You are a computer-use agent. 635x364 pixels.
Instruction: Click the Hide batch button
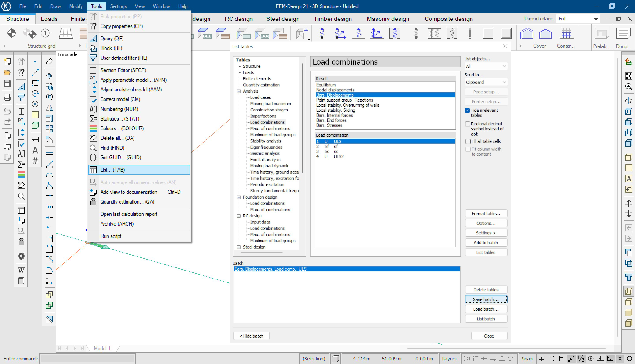click(x=251, y=336)
